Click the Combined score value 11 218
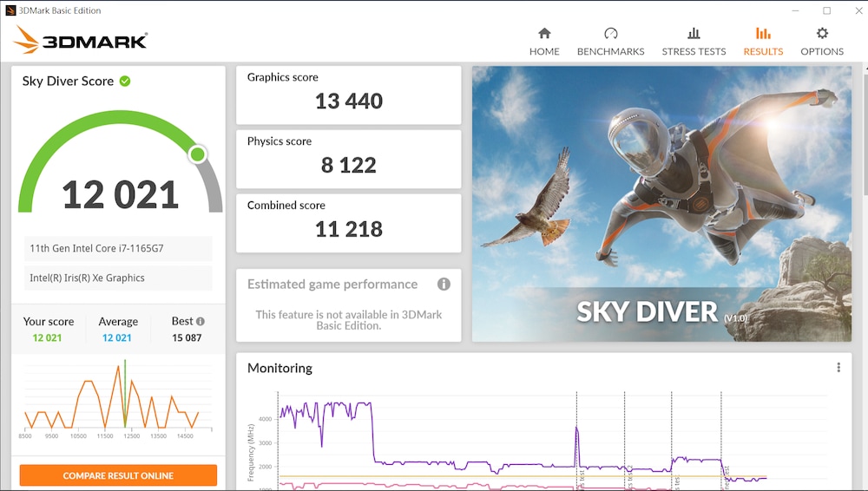Viewport: 868px width, 491px height. (x=349, y=229)
